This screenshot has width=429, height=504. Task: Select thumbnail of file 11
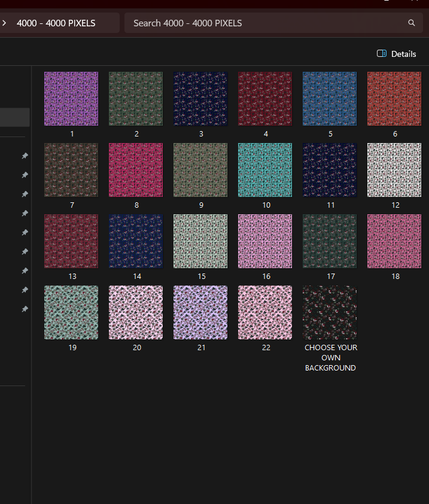[x=330, y=170]
